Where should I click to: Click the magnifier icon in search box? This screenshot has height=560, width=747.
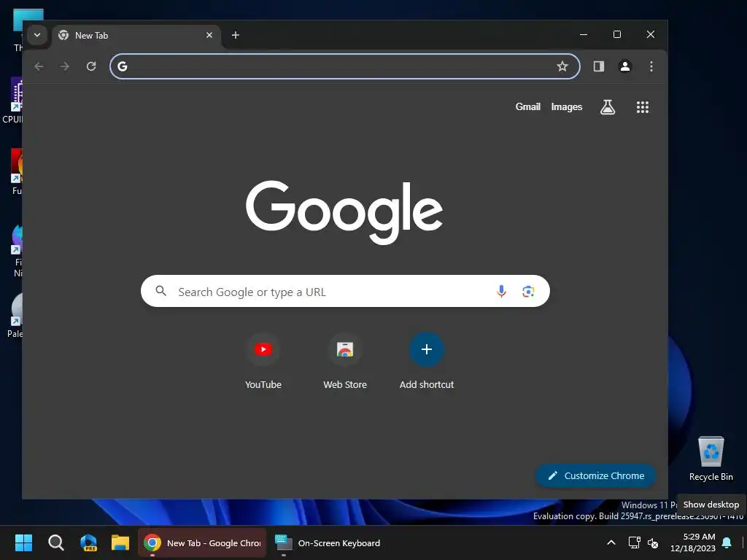(x=161, y=291)
